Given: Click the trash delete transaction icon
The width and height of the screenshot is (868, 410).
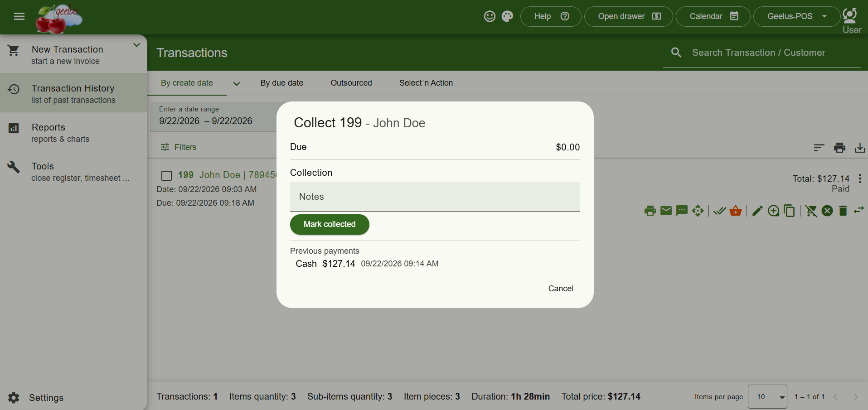Looking at the screenshot, I should click(843, 211).
